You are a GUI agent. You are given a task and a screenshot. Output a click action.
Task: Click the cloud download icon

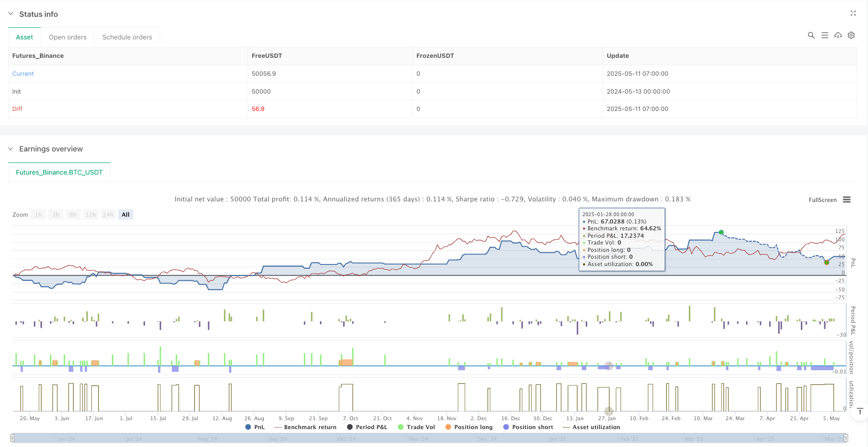tap(838, 35)
